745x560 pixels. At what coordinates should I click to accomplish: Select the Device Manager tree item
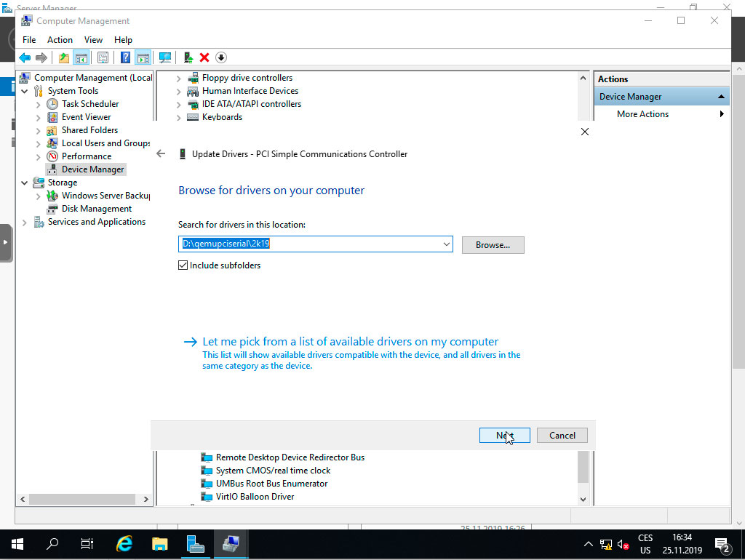(x=92, y=169)
